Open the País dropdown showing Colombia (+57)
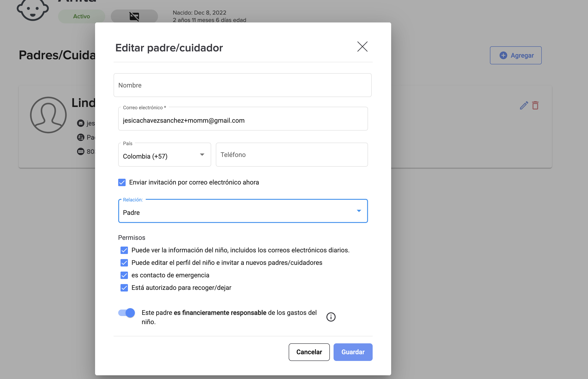Screen dimensions: 588x379 click(164, 155)
